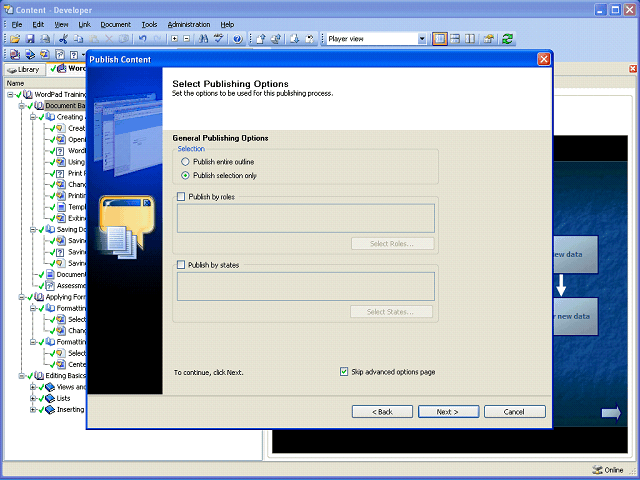This screenshot has width=640, height=480.
Task: Collapse the Editing Basics tree node
Action: 22,376
